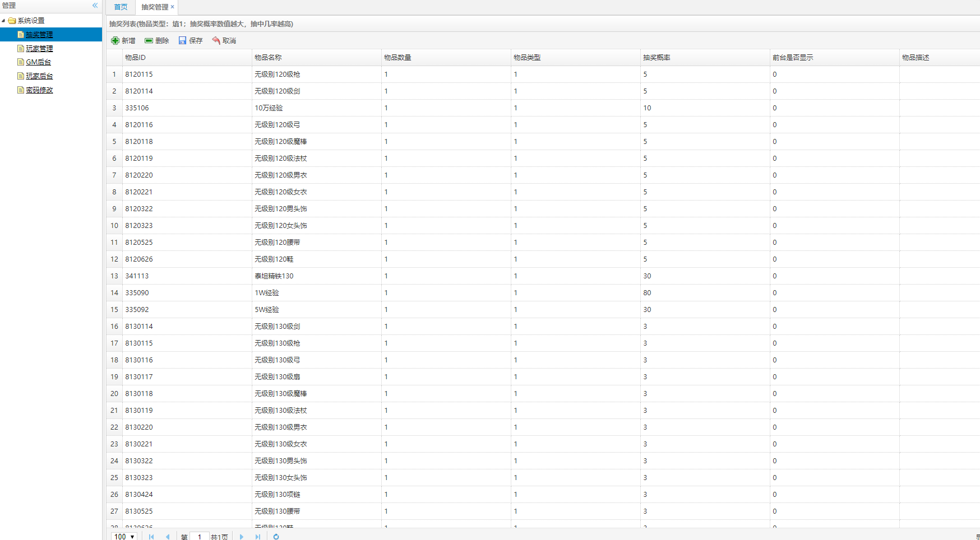Refresh the table using the pagination reload icon
Image resolution: width=980 pixels, height=540 pixels.
coord(276,537)
